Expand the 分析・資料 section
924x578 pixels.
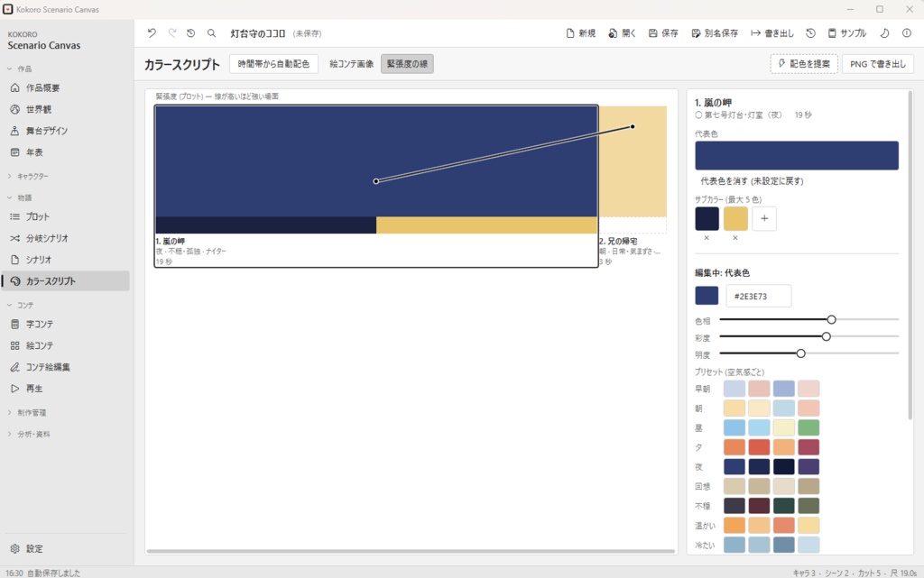(x=28, y=434)
